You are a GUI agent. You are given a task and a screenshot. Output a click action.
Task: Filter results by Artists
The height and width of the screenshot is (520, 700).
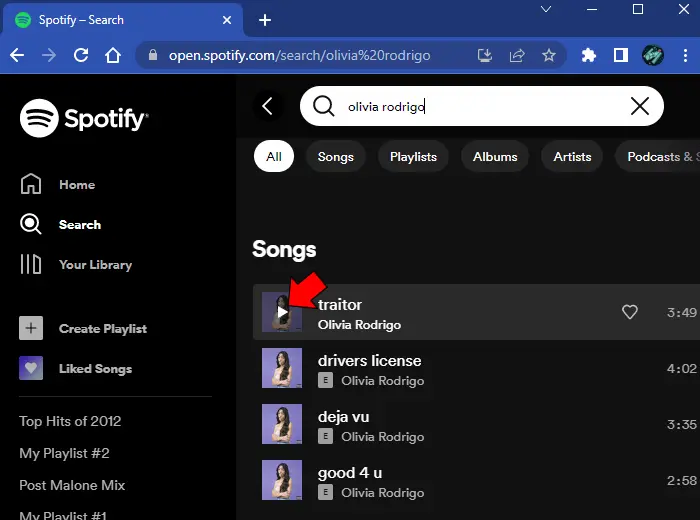pyautogui.click(x=572, y=157)
